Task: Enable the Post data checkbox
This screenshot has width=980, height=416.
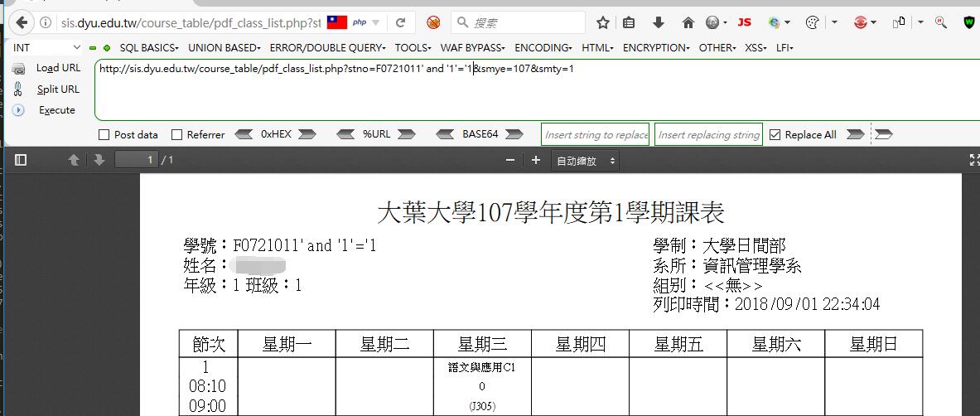Action: click(x=104, y=134)
